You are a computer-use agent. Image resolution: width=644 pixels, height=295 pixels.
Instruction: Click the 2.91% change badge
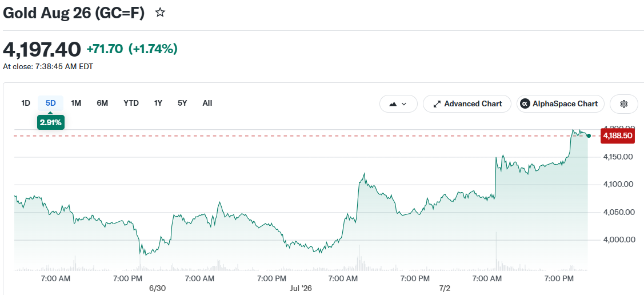(50, 122)
